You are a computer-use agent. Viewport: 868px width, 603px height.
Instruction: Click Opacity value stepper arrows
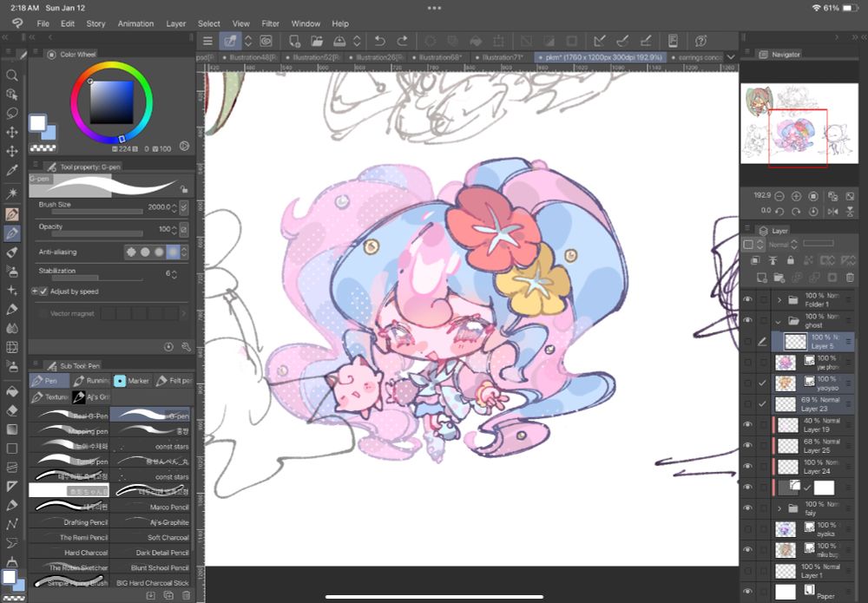pyautogui.click(x=174, y=229)
